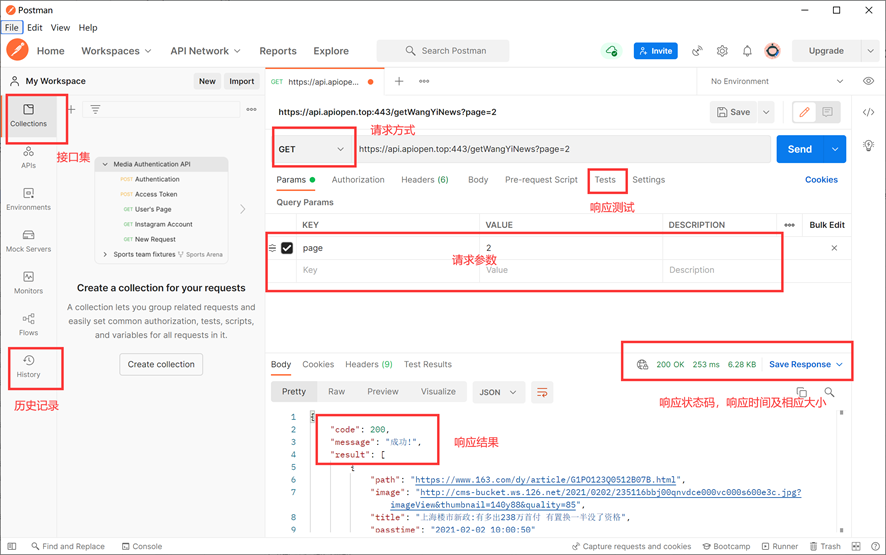
Task: Click the user avatar icon
Action: click(772, 51)
